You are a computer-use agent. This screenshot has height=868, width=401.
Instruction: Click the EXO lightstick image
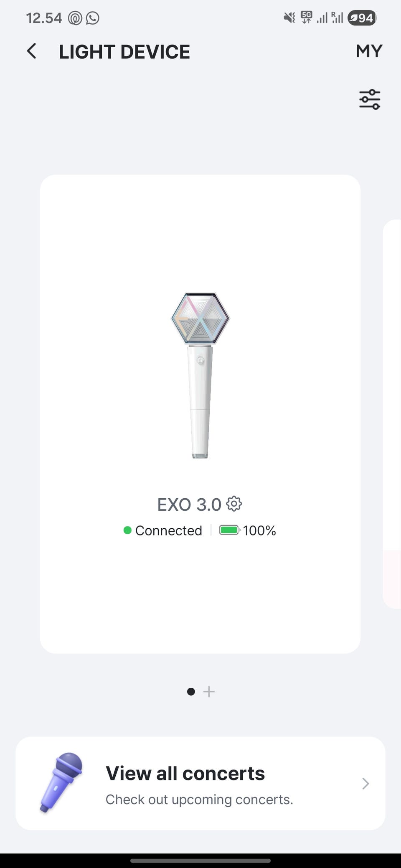(x=200, y=376)
